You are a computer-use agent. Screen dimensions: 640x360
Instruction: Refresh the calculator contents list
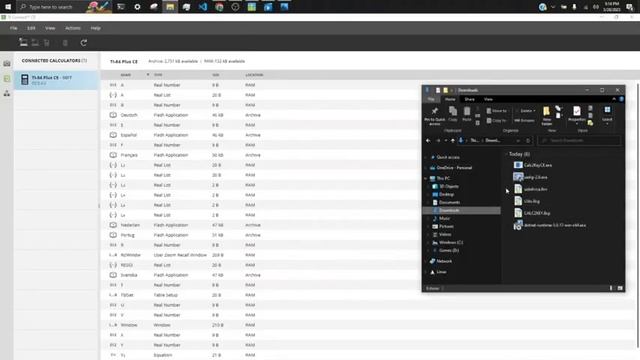tap(84, 43)
